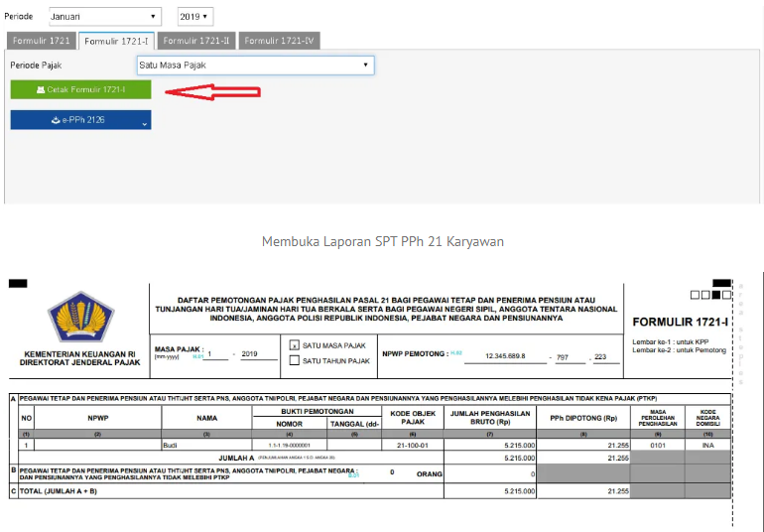Open the Formulir 1721-II tab

(x=196, y=41)
